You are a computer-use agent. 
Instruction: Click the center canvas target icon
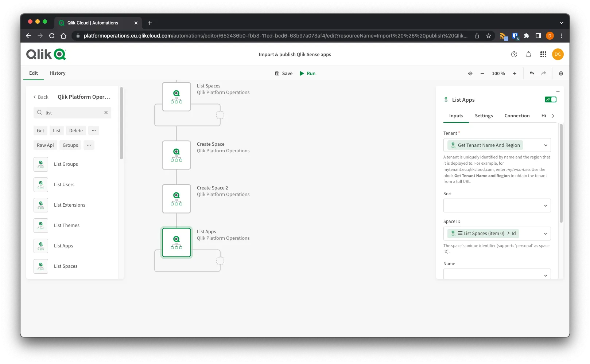[x=470, y=73]
